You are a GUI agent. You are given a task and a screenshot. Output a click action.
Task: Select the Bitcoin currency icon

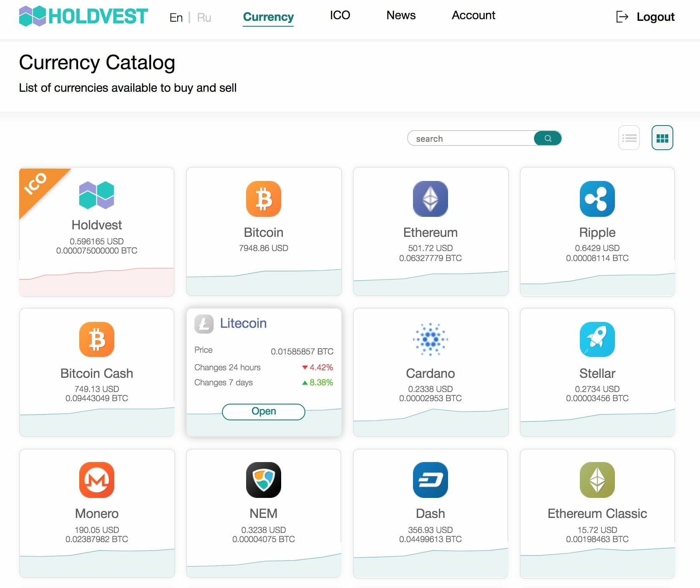(264, 199)
